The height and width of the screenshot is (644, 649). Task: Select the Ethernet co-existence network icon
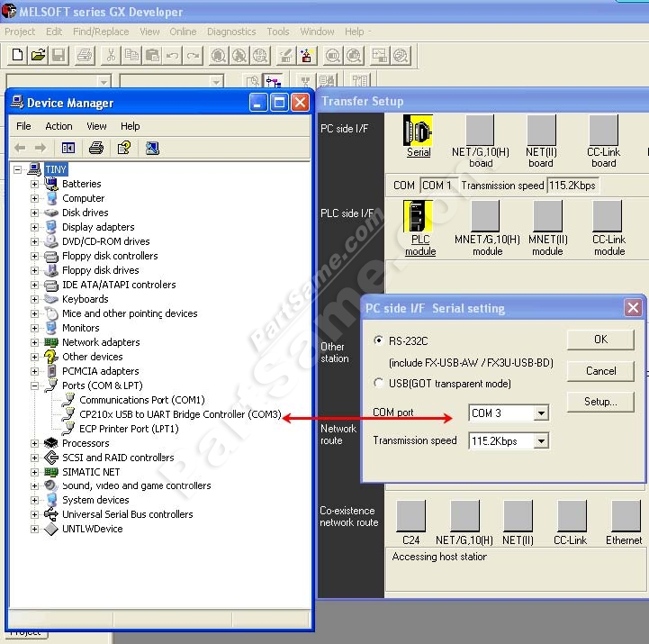[626, 515]
